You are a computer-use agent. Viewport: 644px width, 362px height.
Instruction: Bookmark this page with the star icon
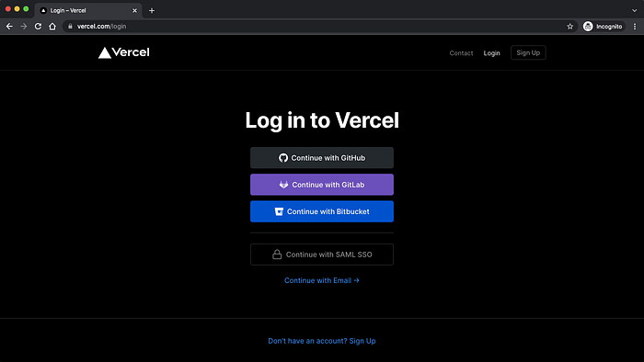tap(570, 27)
